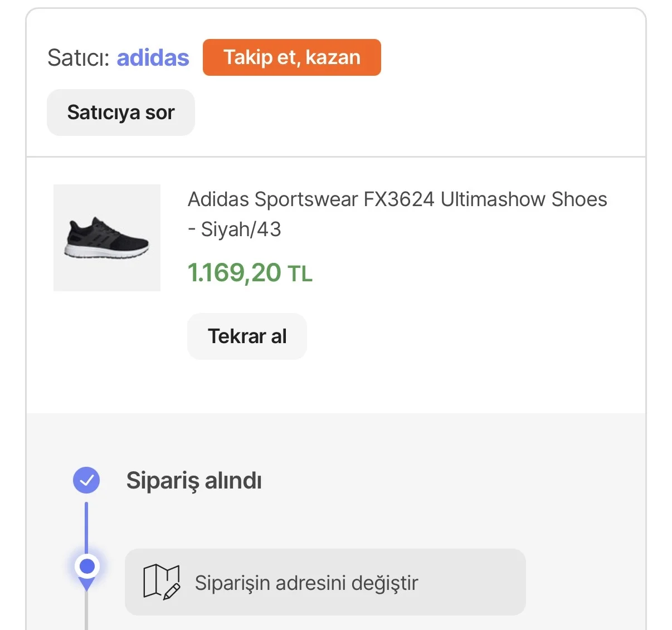Click the Siyah/43 variant text
The width and height of the screenshot is (672, 630).
[x=241, y=229]
